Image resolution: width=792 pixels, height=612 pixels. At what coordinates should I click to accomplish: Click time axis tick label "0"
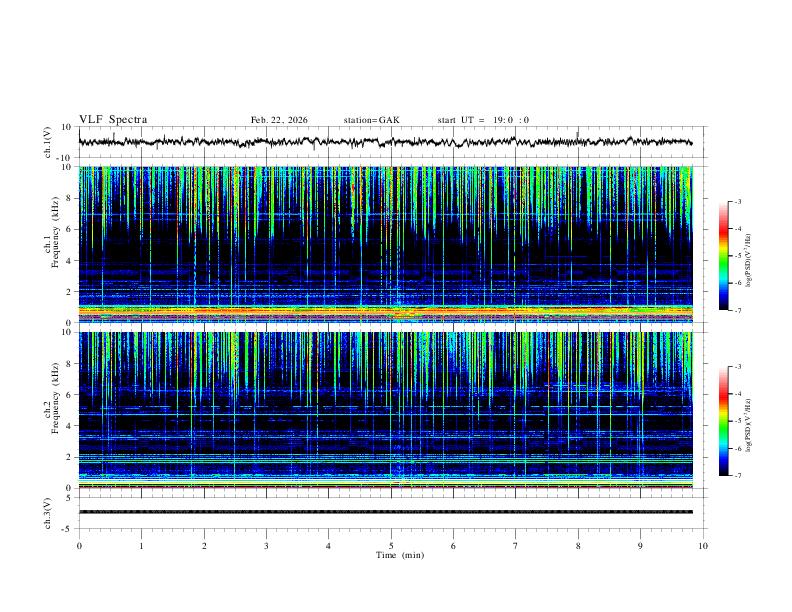pyautogui.click(x=79, y=546)
